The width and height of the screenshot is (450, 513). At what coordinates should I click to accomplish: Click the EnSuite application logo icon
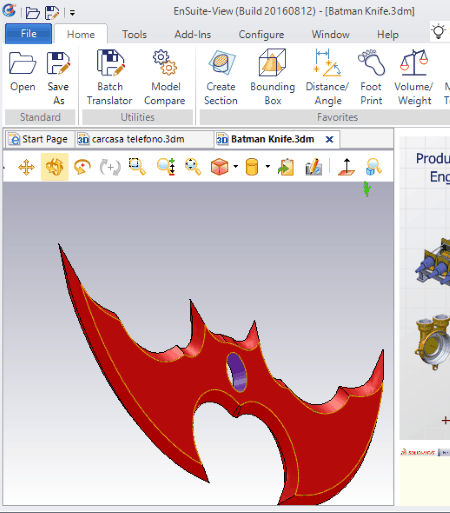pos(9,11)
